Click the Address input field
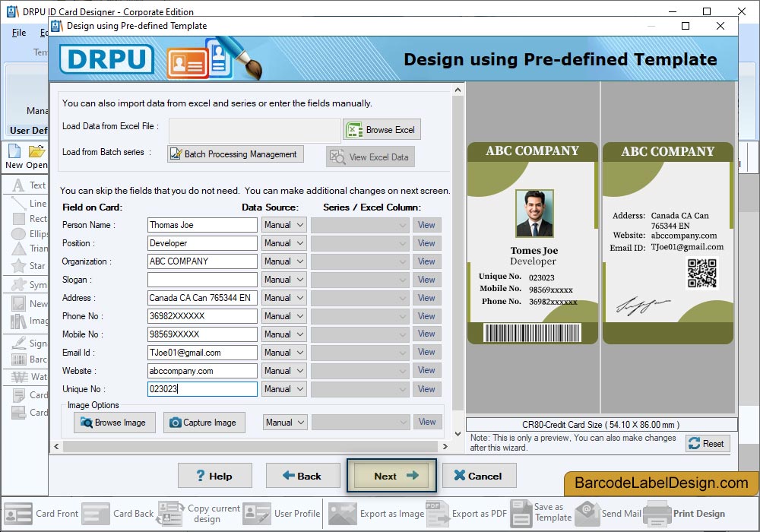Viewport: 760px width, 532px height. click(x=202, y=298)
